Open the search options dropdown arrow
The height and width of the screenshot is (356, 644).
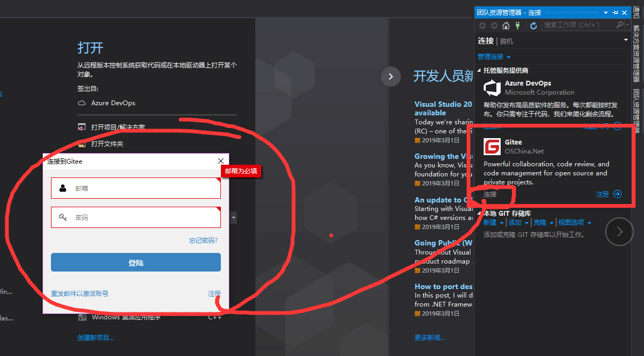coord(627,25)
